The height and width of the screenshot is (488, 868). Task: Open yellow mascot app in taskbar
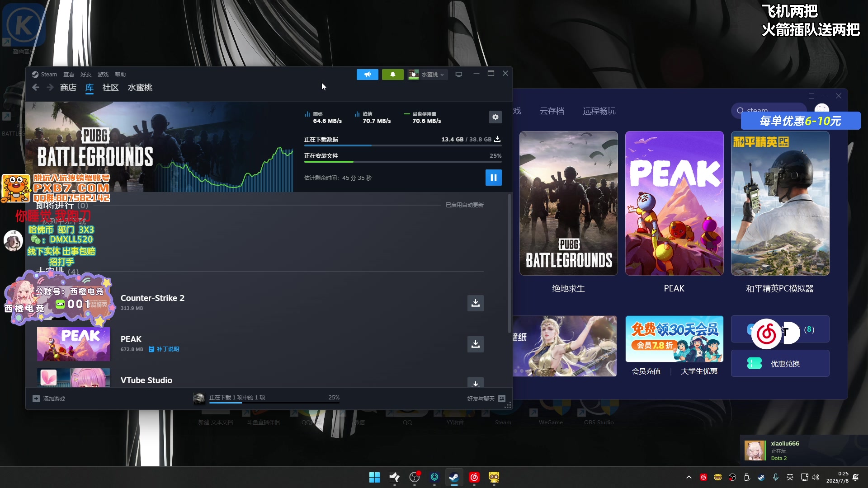[494, 477]
